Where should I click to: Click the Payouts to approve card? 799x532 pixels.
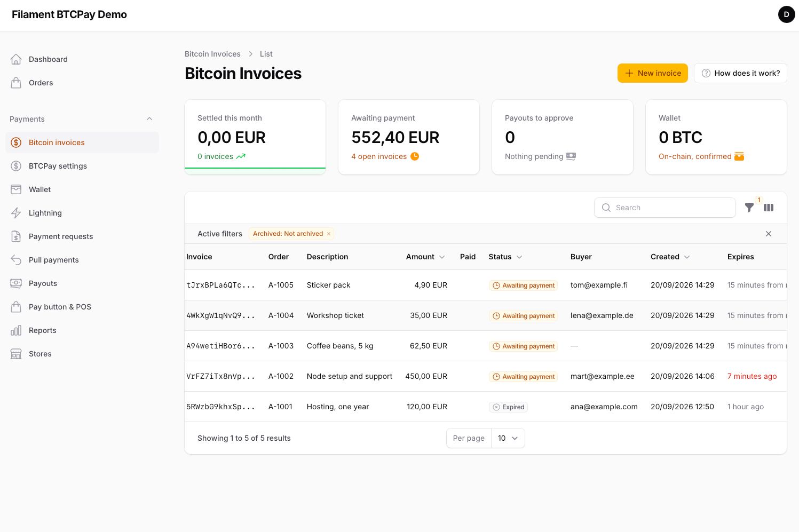point(563,137)
